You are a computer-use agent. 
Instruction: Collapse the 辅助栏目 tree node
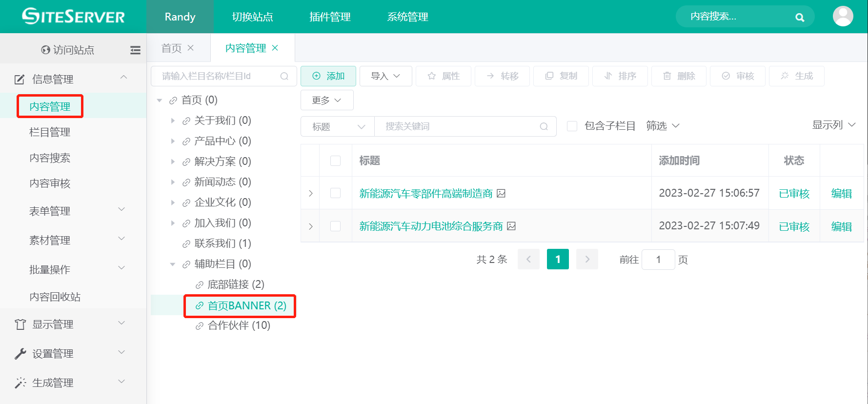[x=172, y=264]
